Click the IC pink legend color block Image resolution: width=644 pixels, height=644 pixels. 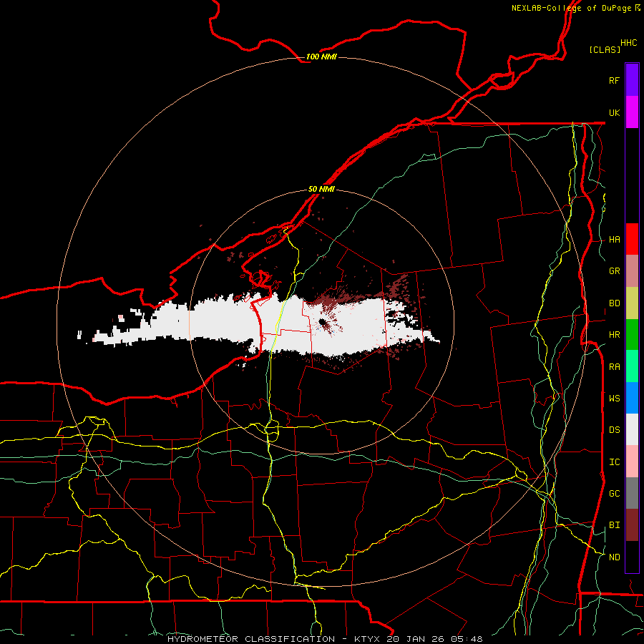point(632,462)
